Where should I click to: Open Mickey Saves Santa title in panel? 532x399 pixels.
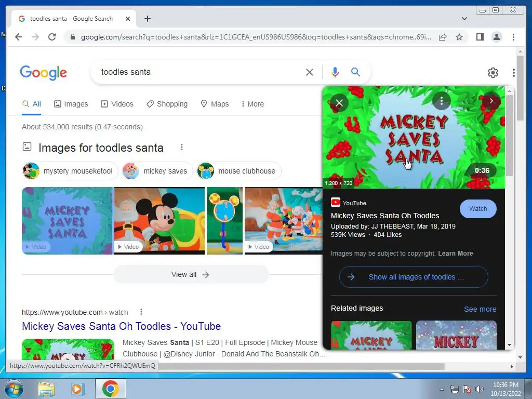(x=385, y=216)
